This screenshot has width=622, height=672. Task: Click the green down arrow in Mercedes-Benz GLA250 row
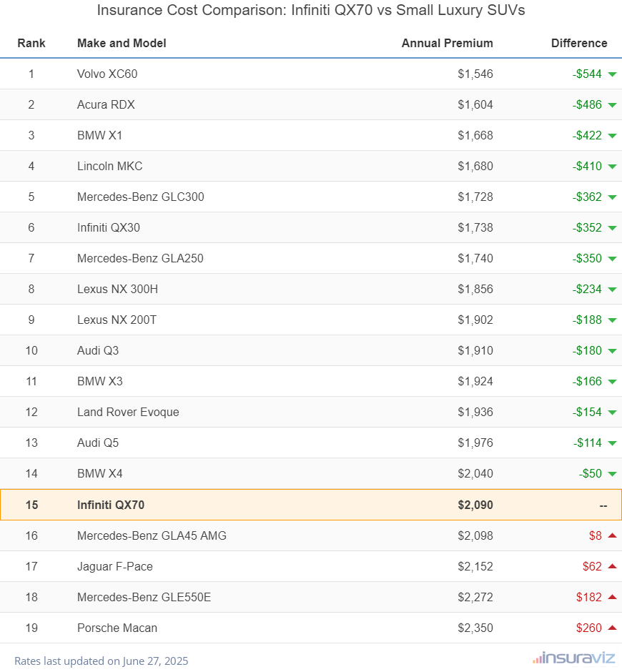pyautogui.click(x=612, y=259)
